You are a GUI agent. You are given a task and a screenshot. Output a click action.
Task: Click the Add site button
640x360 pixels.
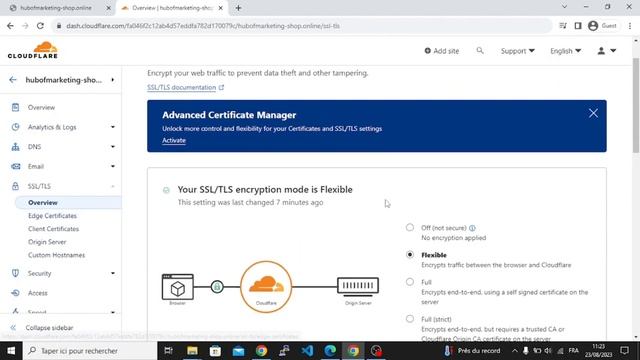coord(442,51)
